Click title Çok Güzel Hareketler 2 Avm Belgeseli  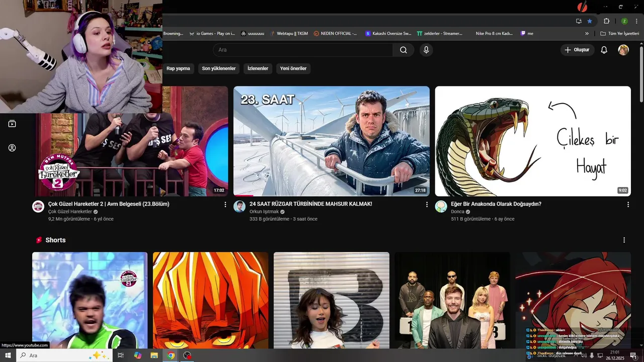click(109, 204)
